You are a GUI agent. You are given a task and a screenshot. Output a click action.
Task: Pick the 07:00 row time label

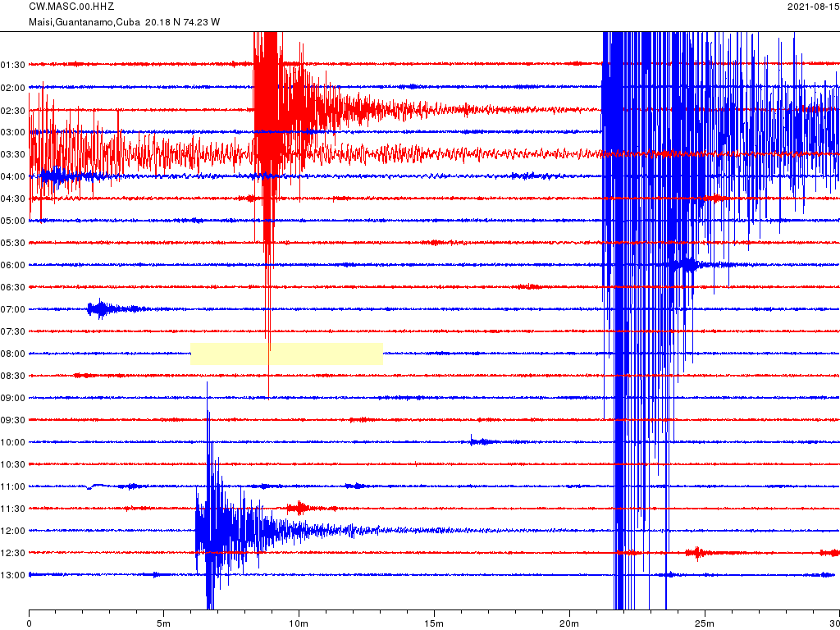(13, 309)
